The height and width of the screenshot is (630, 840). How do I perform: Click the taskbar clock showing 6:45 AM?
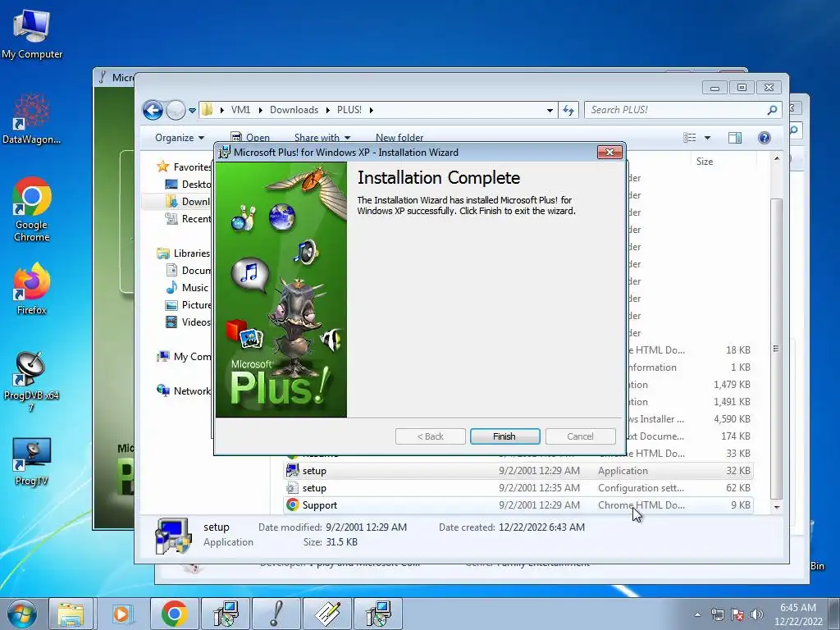(x=798, y=614)
